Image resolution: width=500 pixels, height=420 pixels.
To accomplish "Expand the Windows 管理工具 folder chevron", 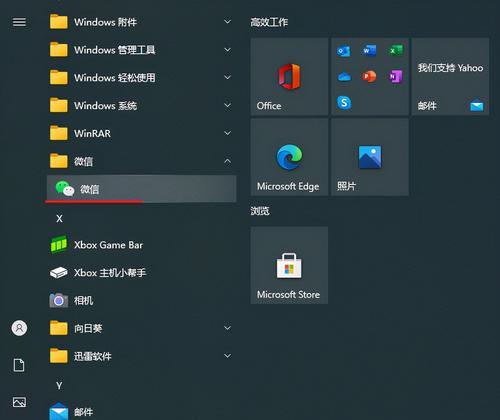I will [227, 50].
